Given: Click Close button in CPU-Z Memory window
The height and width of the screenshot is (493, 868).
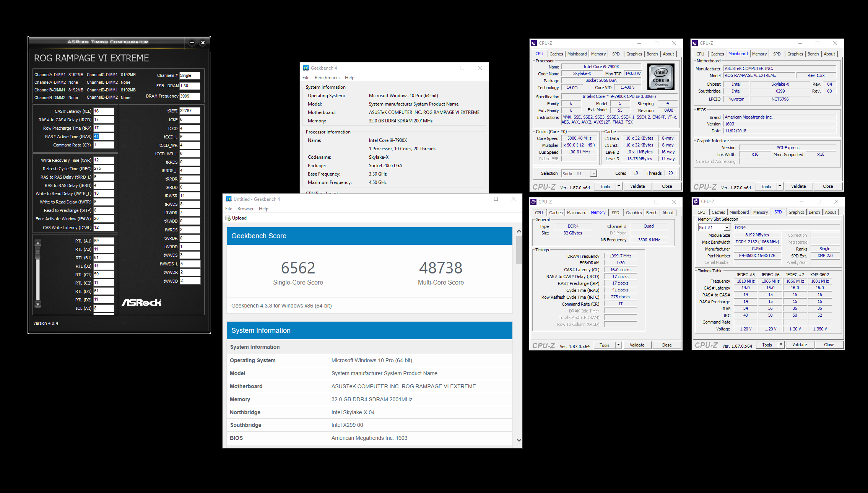Looking at the screenshot, I should point(666,345).
